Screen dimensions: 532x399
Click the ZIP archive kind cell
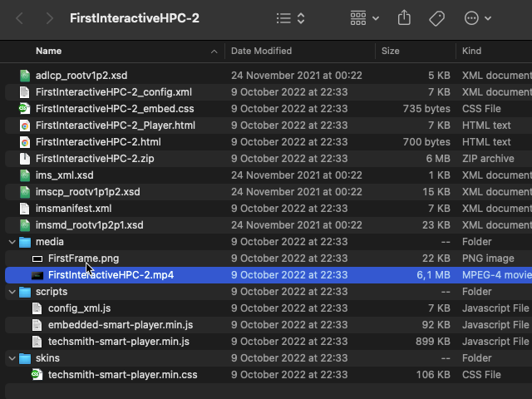pos(488,159)
